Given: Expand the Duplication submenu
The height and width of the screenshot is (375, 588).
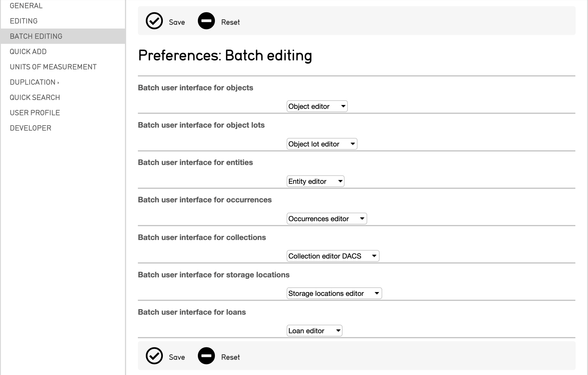Looking at the screenshot, I should click(x=34, y=82).
